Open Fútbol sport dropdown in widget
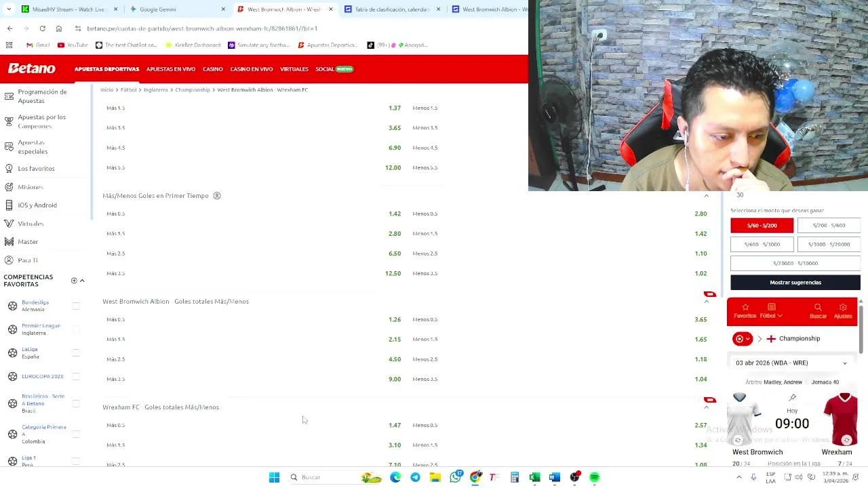 point(771,311)
